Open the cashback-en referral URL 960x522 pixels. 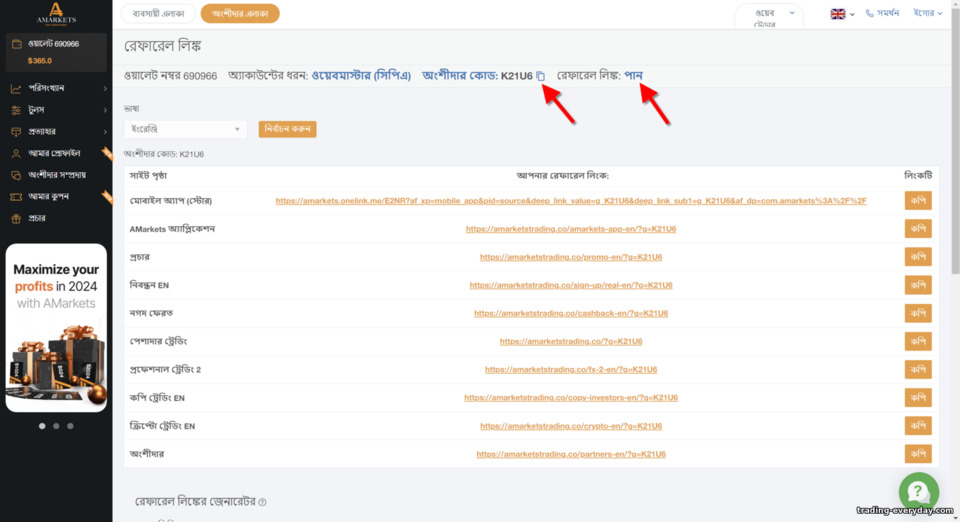(x=571, y=313)
